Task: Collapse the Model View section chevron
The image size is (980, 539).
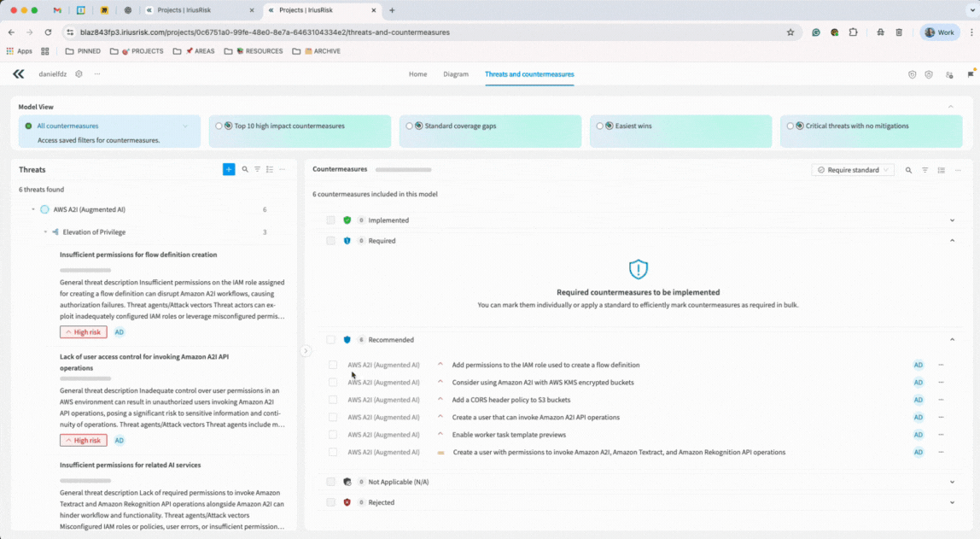Action: [x=951, y=107]
